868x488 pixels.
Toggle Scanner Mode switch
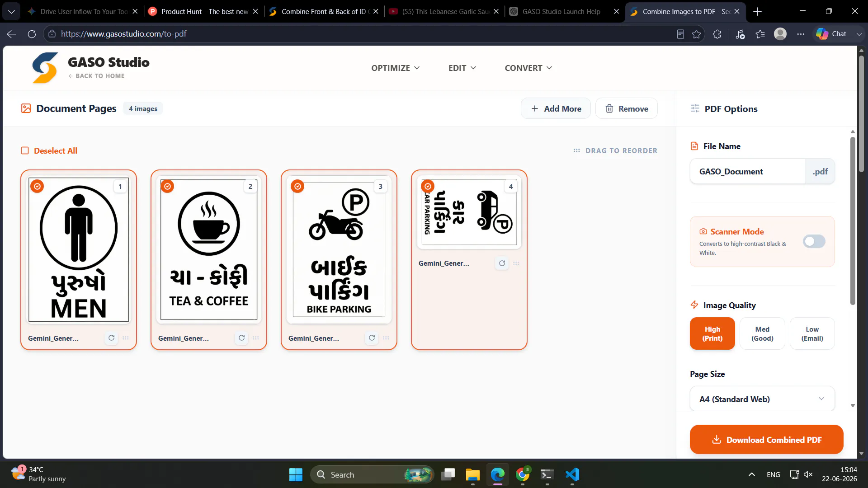tap(814, 241)
